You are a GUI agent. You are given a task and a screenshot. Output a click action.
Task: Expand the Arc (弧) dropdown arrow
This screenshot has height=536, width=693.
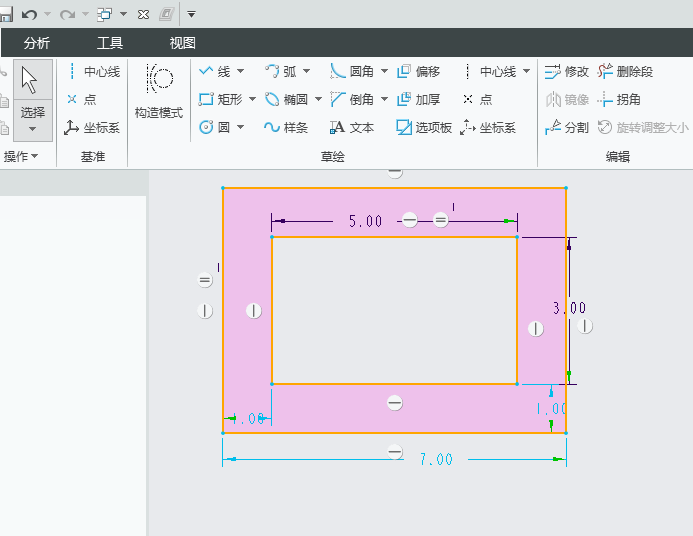(x=307, y=72)
